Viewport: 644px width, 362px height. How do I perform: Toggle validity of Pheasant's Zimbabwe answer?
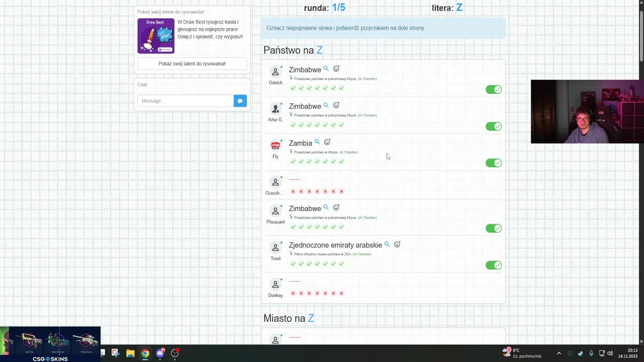pos(494,228)
